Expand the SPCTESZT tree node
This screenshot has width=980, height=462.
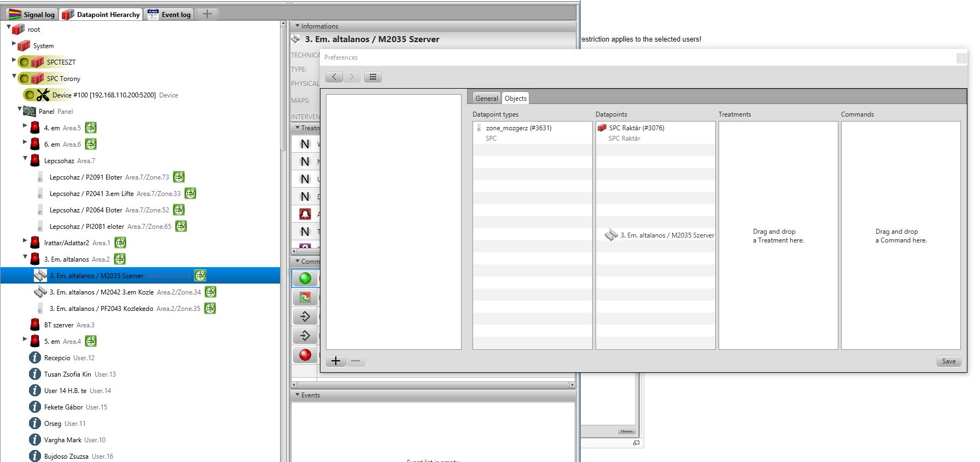14,60
